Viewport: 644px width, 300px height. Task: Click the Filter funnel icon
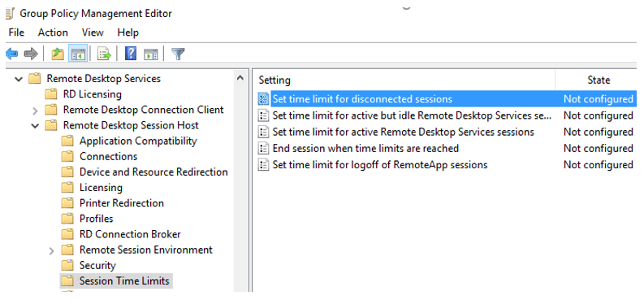[178, 54]
